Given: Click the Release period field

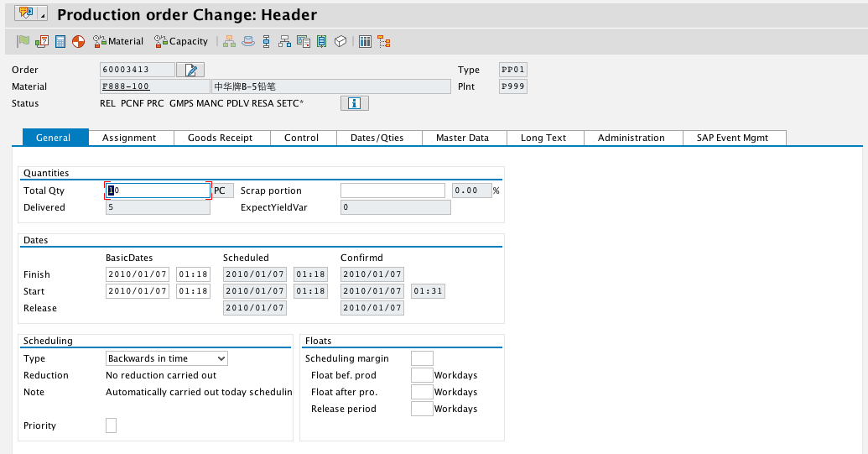Looking at the screenshot, I should 422,409.
